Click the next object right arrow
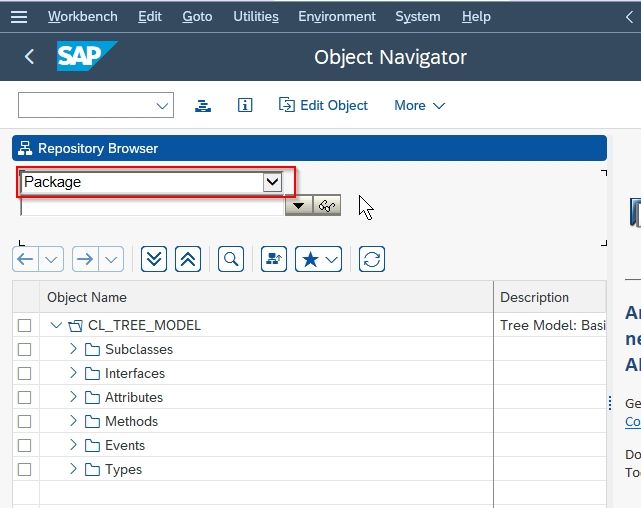 85,259
